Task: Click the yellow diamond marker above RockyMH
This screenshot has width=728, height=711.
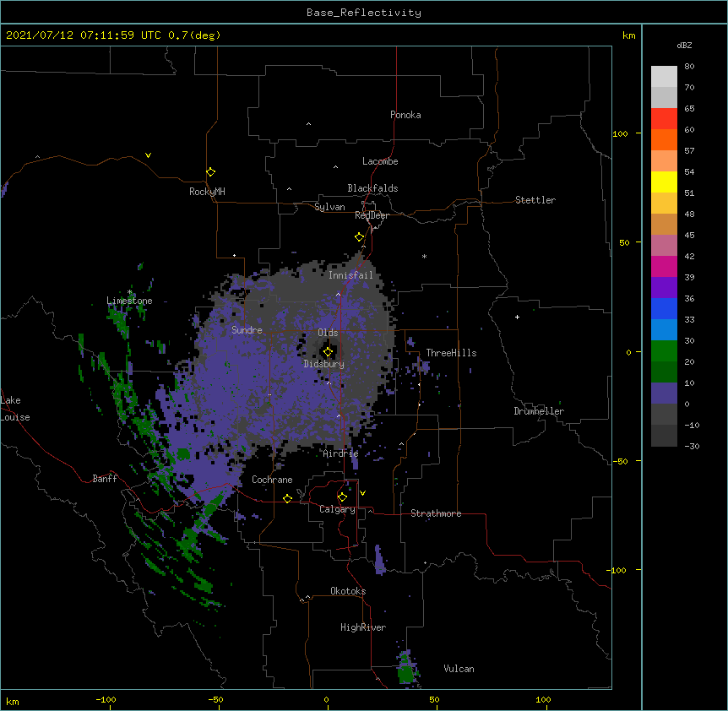Action: (210, 172)
